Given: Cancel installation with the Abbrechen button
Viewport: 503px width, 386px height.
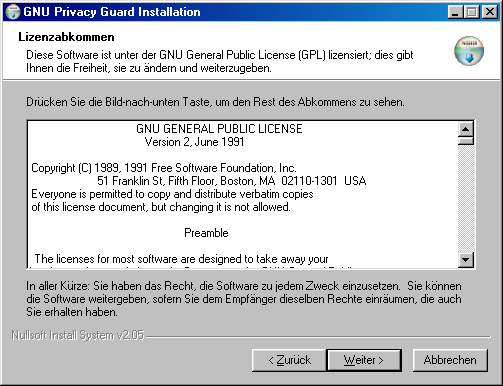Looking at the screenshot, I should point(450,360).
